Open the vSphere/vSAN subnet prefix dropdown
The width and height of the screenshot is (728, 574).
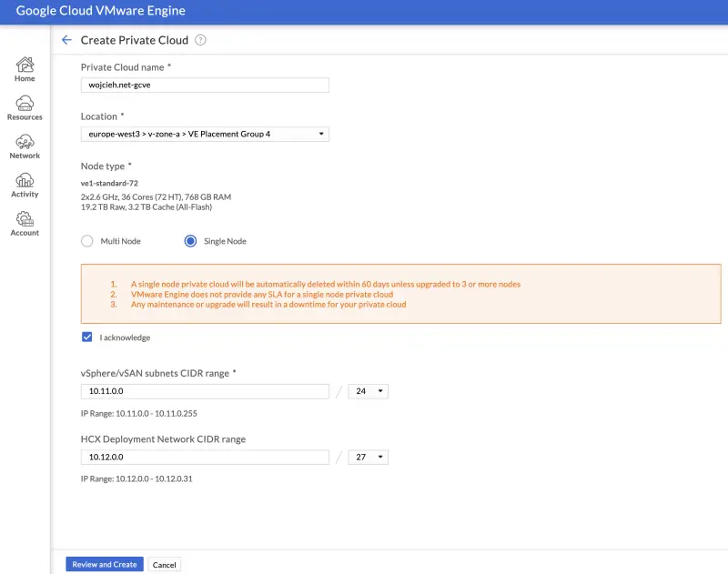[368, 391]
